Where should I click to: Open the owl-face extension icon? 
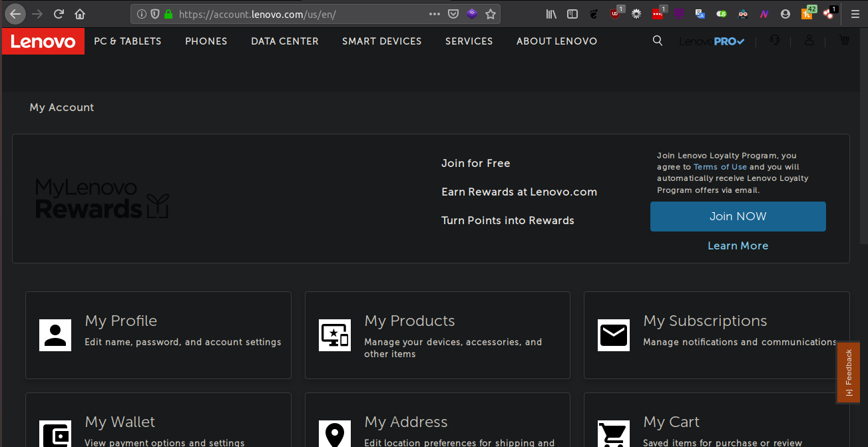click(x=743, y=13)
